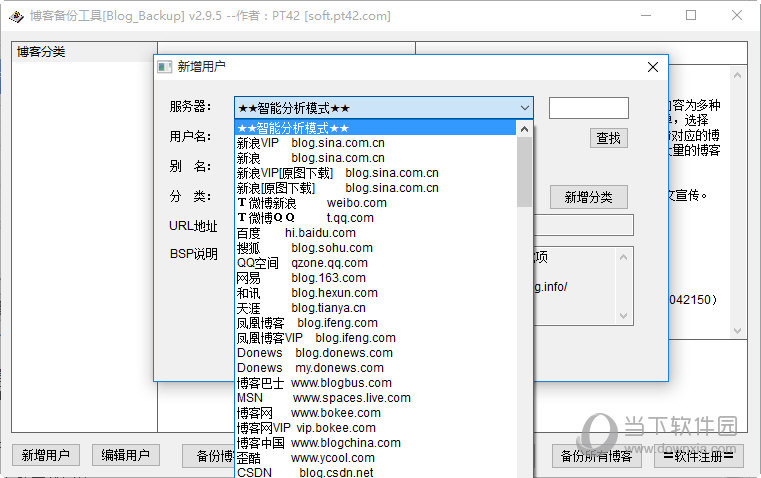761x478 pixels.
Task: Click the search input field beside 服务器
Action: (589, 108)
